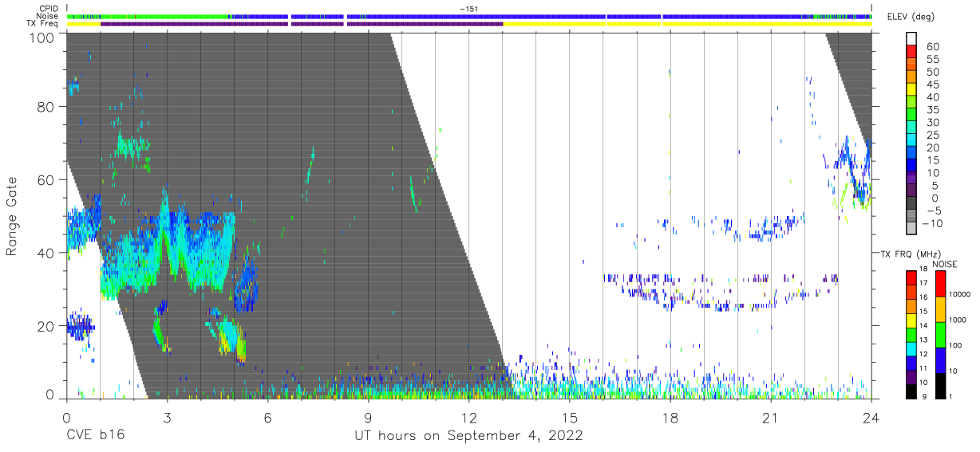Viewport: 980px width, 452px height.
Task: Click the 9 UT hour axis tick
Action: (x=368, y=417)
